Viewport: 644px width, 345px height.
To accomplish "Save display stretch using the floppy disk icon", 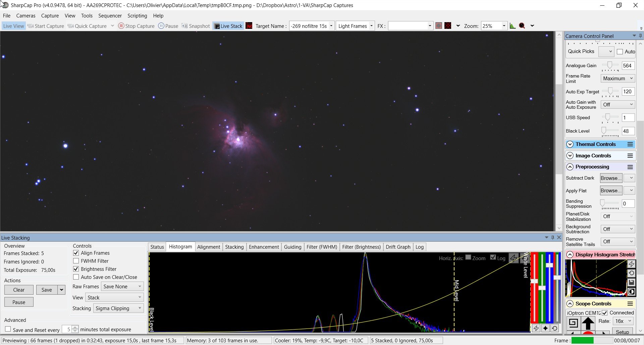I will pos(631,283).
